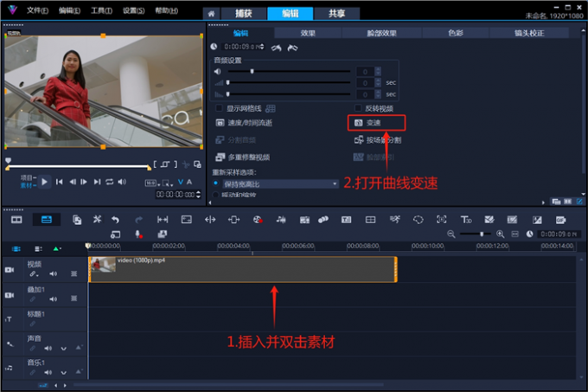Click the clip duration timecode field
588x392 pixels.
click(242, 47)
